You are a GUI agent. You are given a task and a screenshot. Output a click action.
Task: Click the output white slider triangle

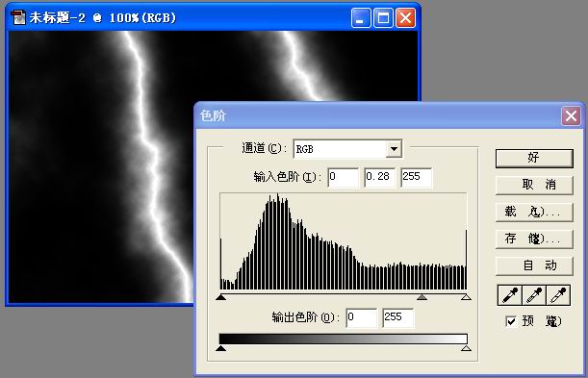pyautogui.click(x=466, y=348)
